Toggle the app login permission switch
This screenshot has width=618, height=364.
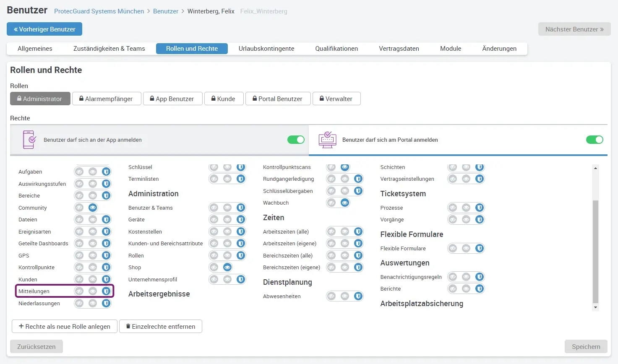point(296,140)
